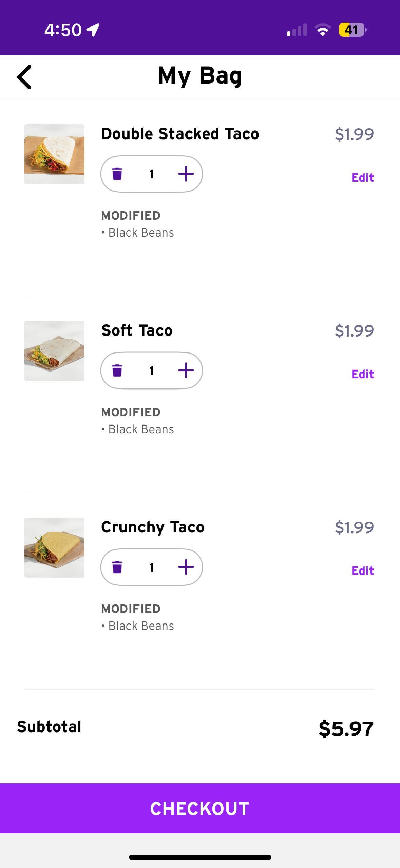Delete the Soft Taco using trash icon
The width and height of the screenshot is (400, 868).
click(117, 370)
